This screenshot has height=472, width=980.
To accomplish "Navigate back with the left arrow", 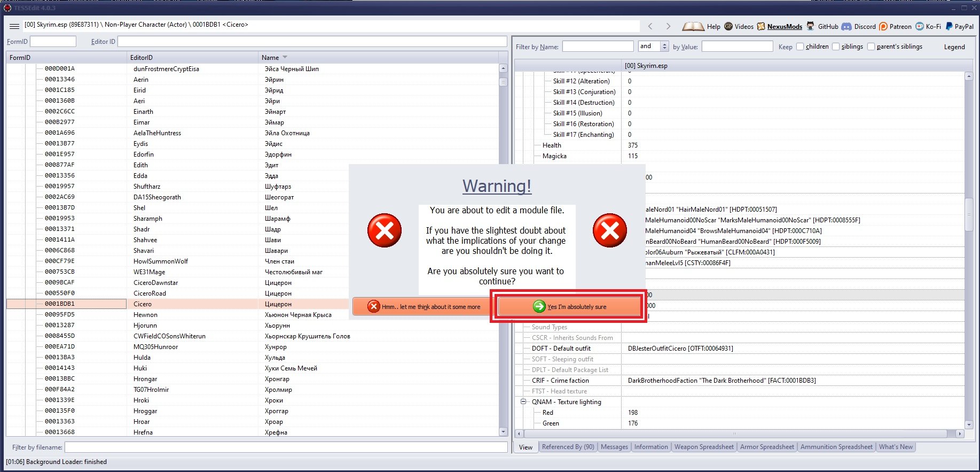I will coord(650,26).
